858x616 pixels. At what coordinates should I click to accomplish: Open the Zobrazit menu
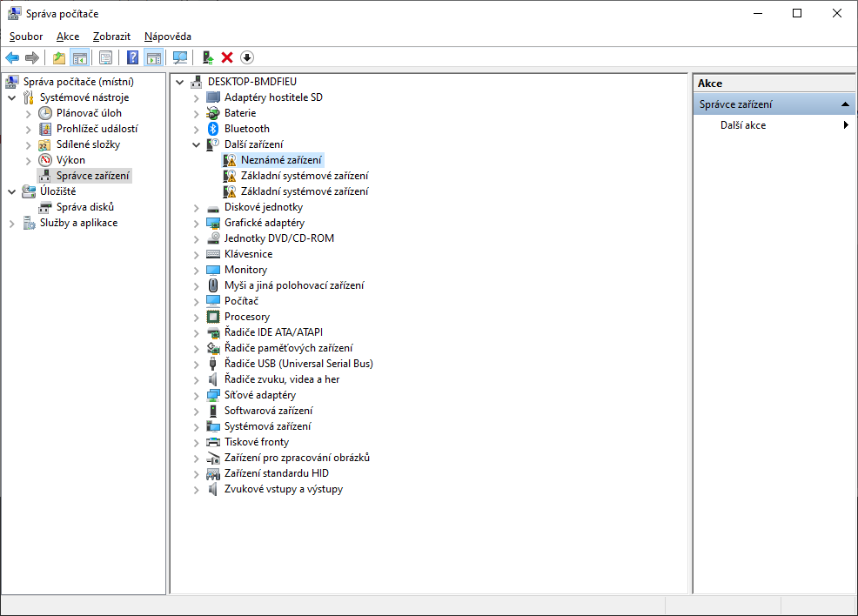coord(111,36)
